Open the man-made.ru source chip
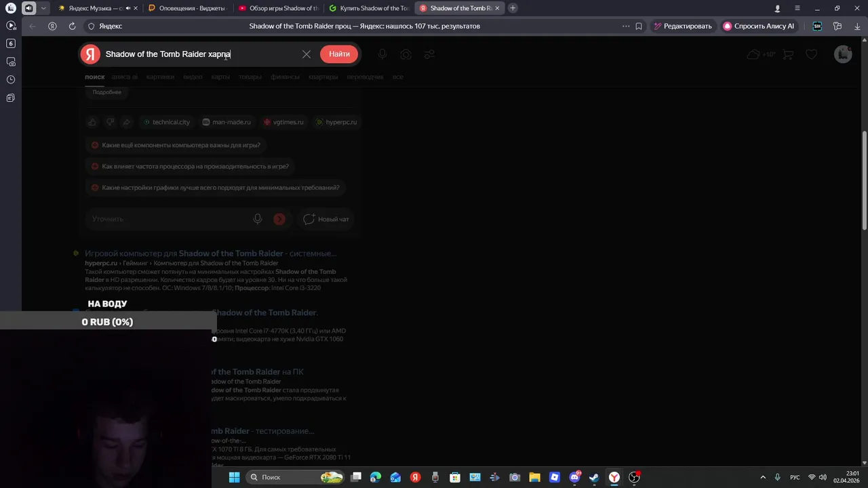 226,122
